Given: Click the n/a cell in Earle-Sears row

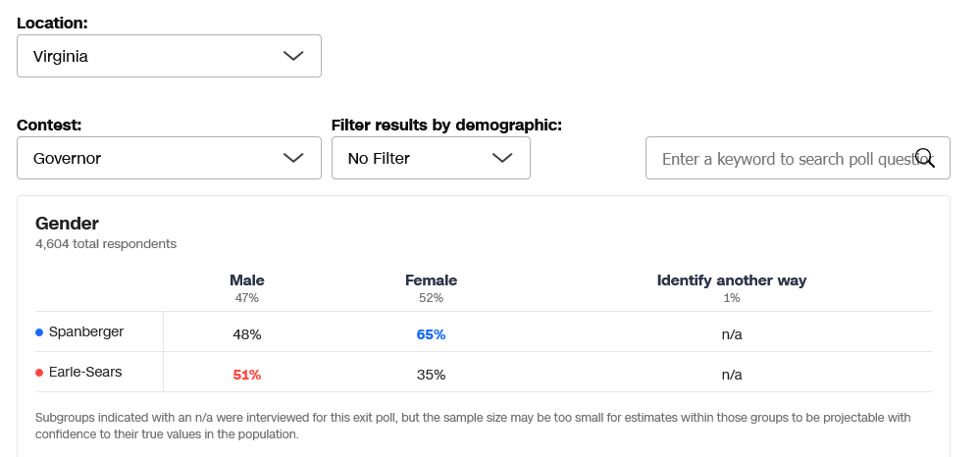Looking at the screenshot, I should (732, 375).
